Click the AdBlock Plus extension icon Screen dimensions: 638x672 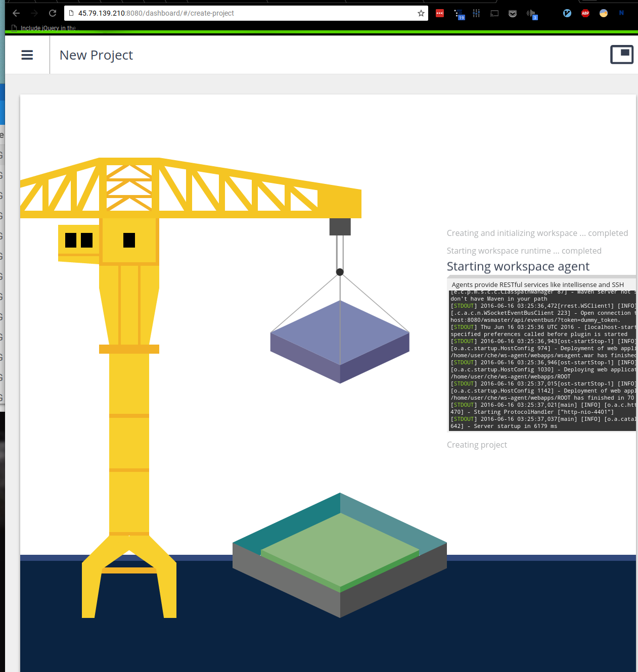585,13
